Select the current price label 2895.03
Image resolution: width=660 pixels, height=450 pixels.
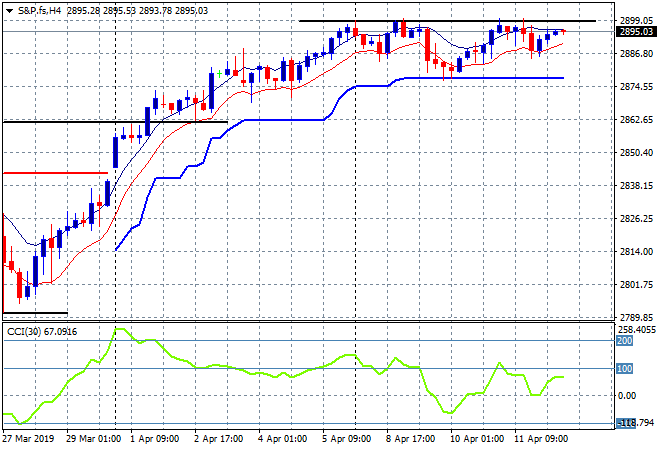tap(636, 32)
